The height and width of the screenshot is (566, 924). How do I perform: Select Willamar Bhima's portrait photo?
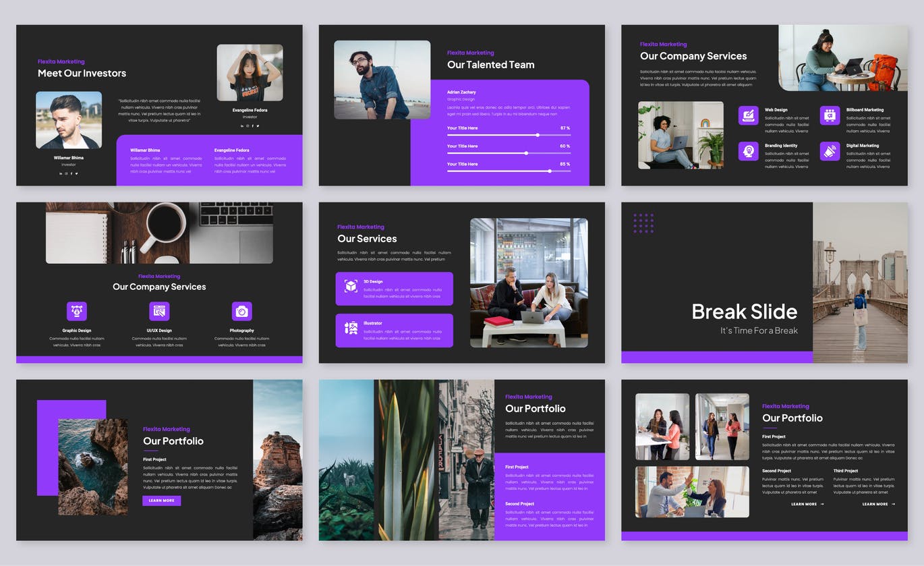pos(68,119)
